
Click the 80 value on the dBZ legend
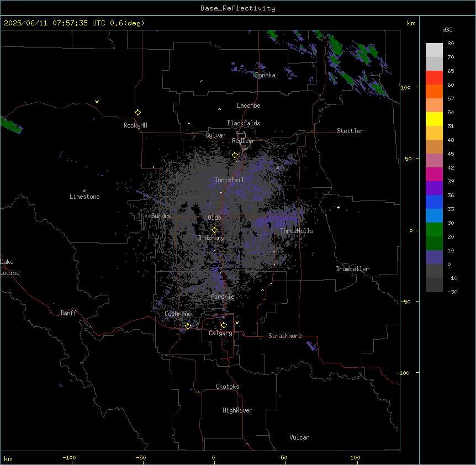click(x=451, y=44)
